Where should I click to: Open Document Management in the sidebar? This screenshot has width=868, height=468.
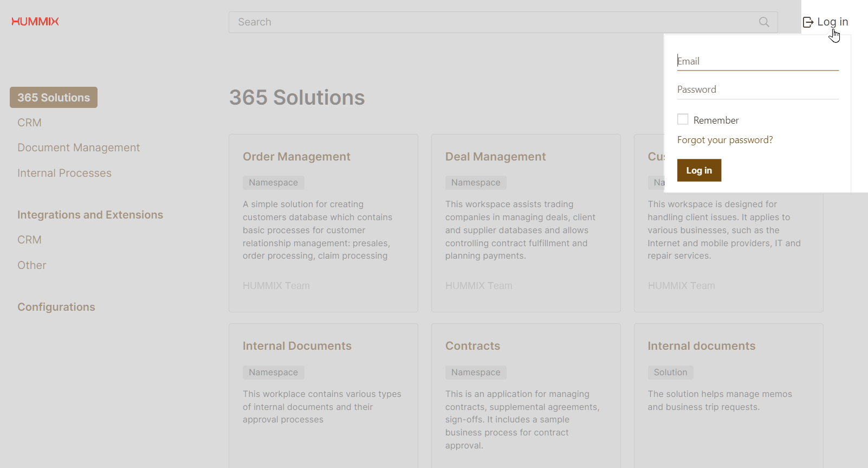point(79,148)
